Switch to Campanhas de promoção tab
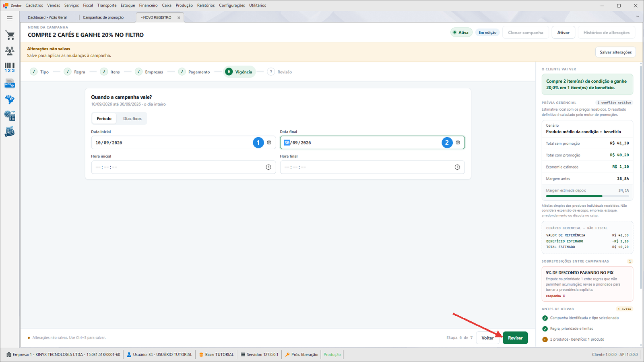The image size is (644, 362). 103,17
